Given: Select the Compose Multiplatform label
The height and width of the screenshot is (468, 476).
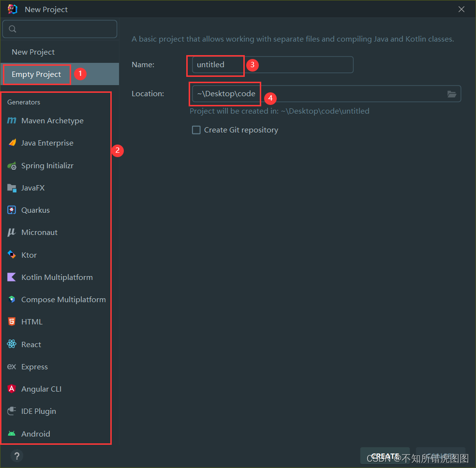Looking at the screenshot, I should 63,299.
